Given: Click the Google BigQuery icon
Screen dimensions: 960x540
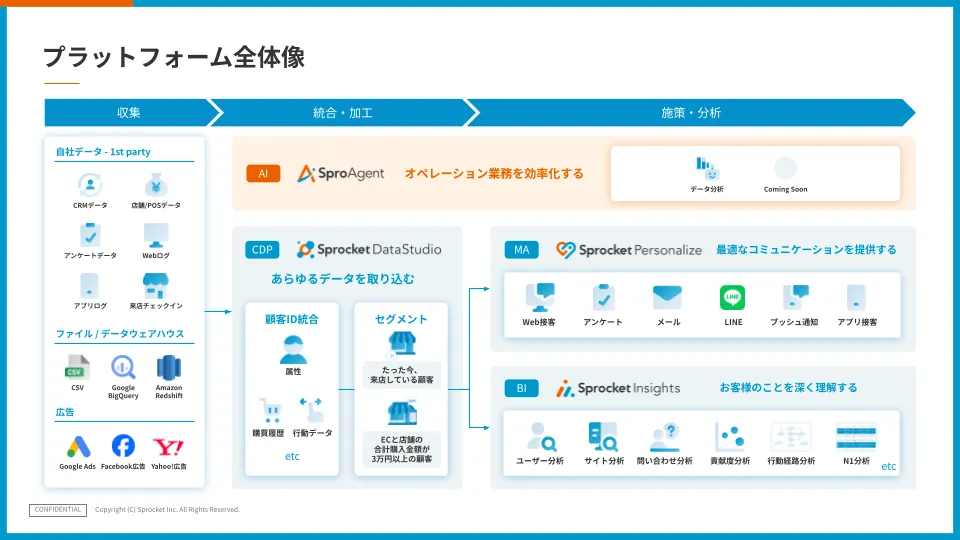Looking at the screenshot, I should point(123,367).
